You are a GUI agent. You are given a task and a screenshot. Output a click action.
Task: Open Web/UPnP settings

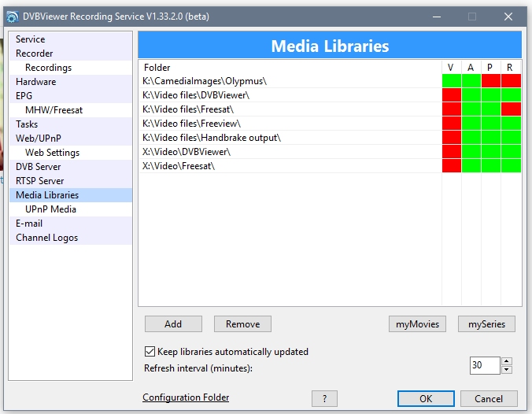[x=71, y=139]
